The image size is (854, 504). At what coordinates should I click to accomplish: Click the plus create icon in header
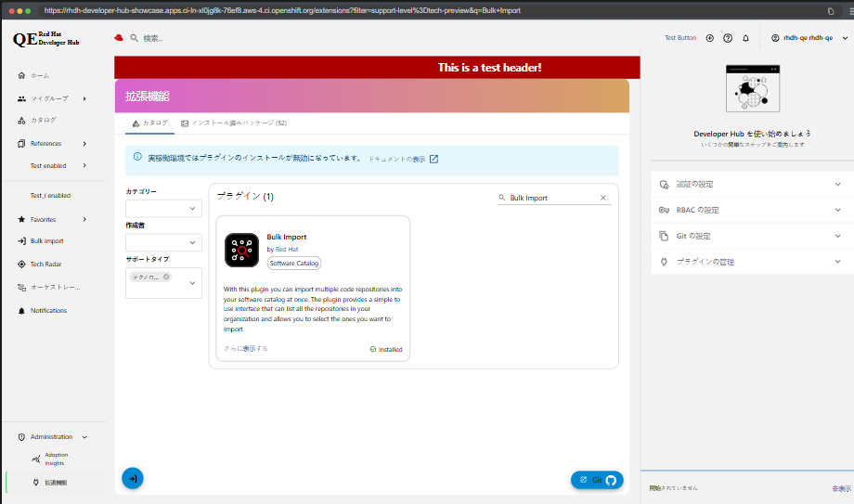coord(710,38)
